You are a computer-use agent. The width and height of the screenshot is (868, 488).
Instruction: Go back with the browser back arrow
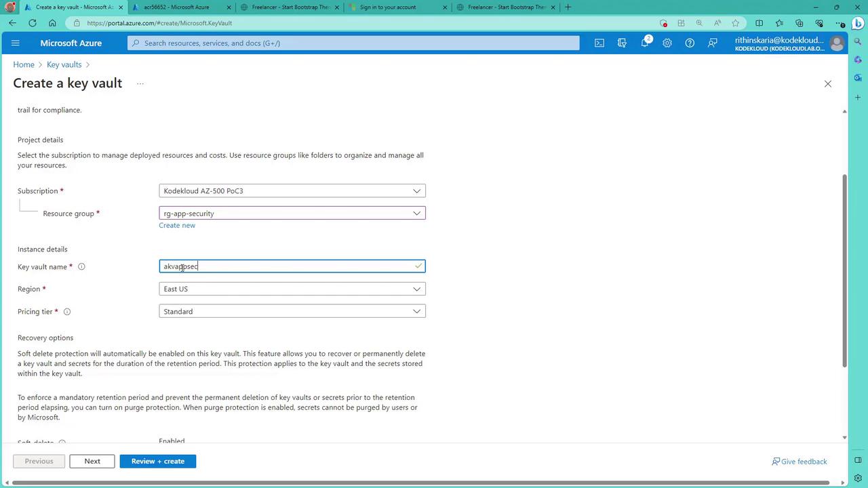13,23
